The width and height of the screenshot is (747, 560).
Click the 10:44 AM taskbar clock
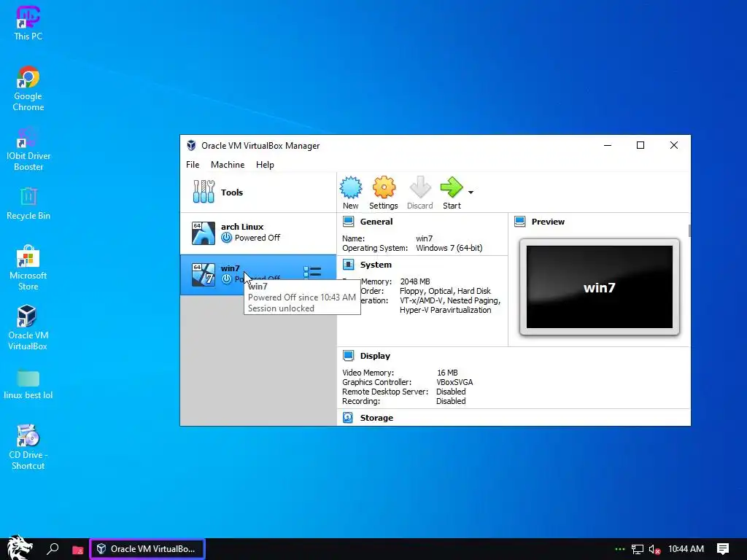686,549
